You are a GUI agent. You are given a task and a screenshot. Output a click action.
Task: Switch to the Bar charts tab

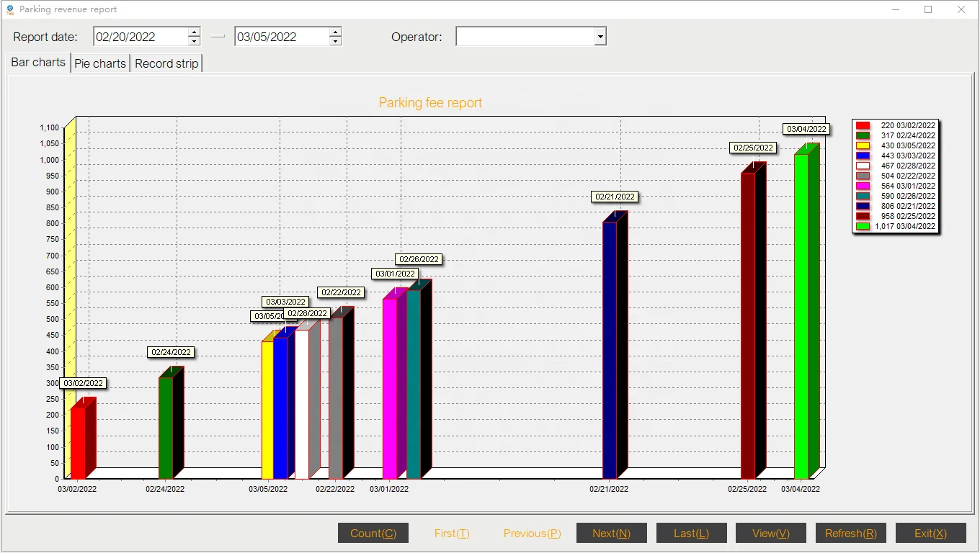[x=38, y=63]
